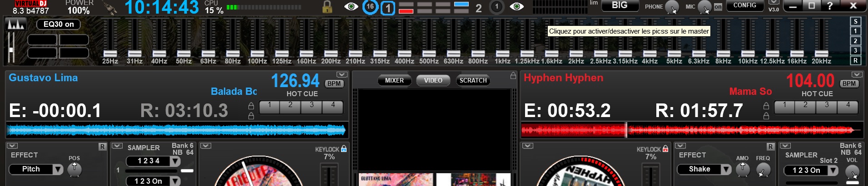Click the spectrum analyzer icon beside EQ30
This screenshot has width=868, height=186.
[x=15, y=24]
